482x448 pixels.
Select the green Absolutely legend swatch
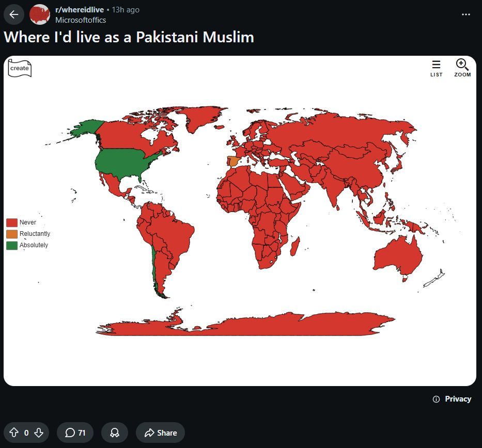12,245
